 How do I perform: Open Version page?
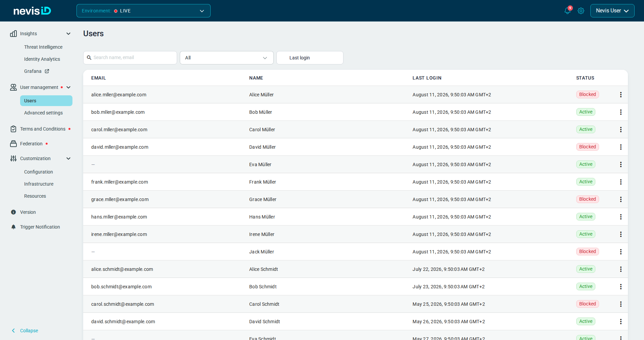[x=28, y=212]
